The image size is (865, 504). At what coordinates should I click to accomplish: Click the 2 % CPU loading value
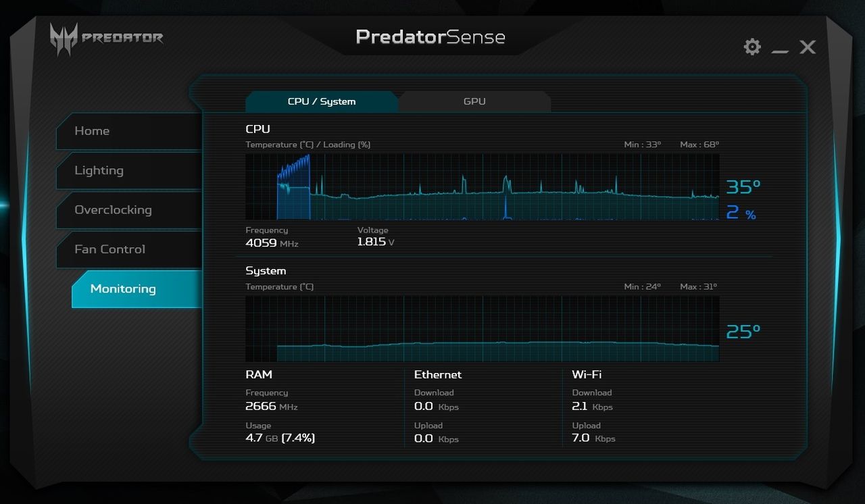tap(741, 213)
